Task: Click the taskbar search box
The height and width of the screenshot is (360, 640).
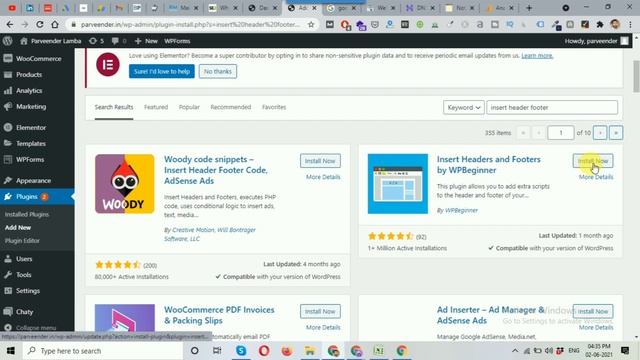Action: (102, 351)
